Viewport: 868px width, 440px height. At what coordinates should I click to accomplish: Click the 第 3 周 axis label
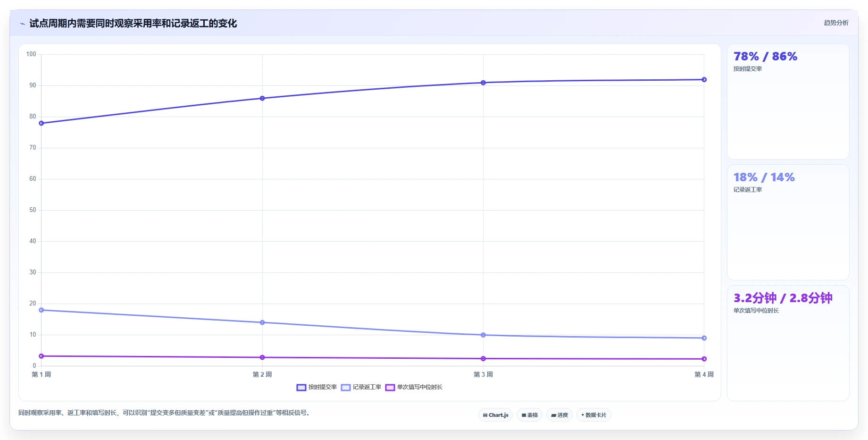click(483, 374)
